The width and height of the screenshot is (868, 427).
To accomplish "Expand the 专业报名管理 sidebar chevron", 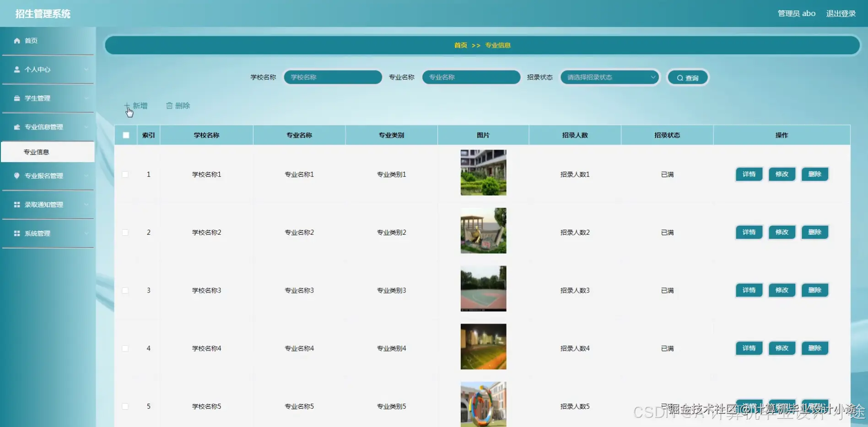I will tap(86, 176).
